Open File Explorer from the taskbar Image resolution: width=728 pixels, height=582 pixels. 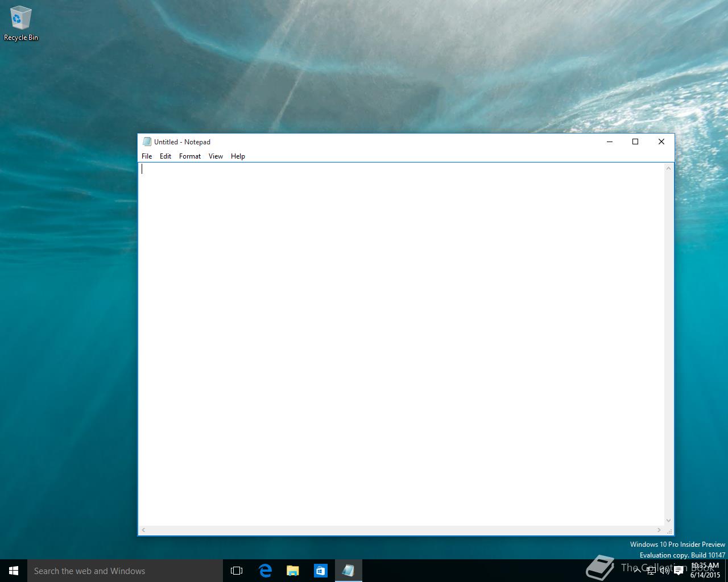click(293, 571)
